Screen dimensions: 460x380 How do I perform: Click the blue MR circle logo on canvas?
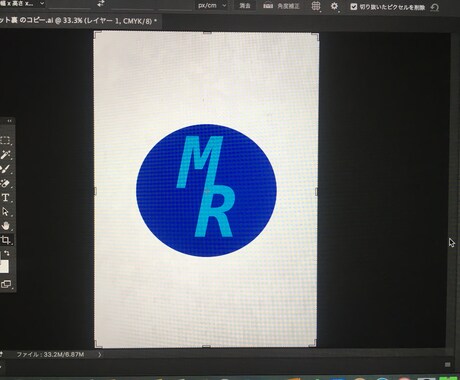[x=206, y=190]
